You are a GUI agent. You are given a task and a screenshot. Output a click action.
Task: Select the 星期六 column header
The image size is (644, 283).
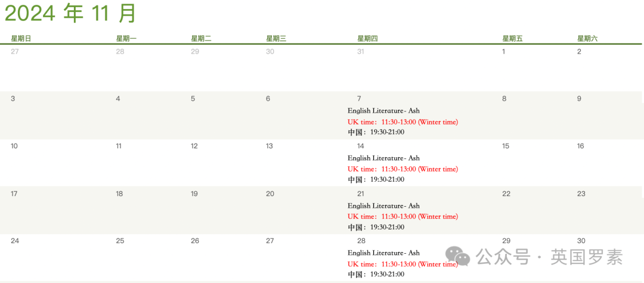(x=587, y=39)
